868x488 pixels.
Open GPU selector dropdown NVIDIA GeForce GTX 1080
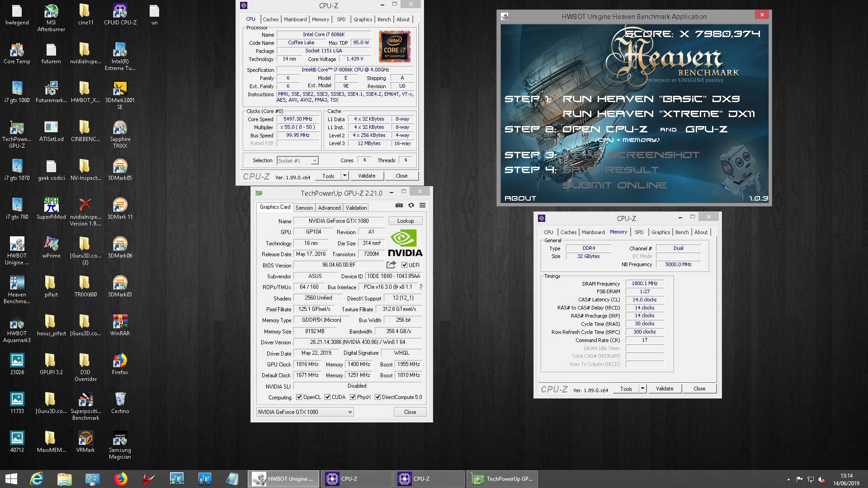305,412
